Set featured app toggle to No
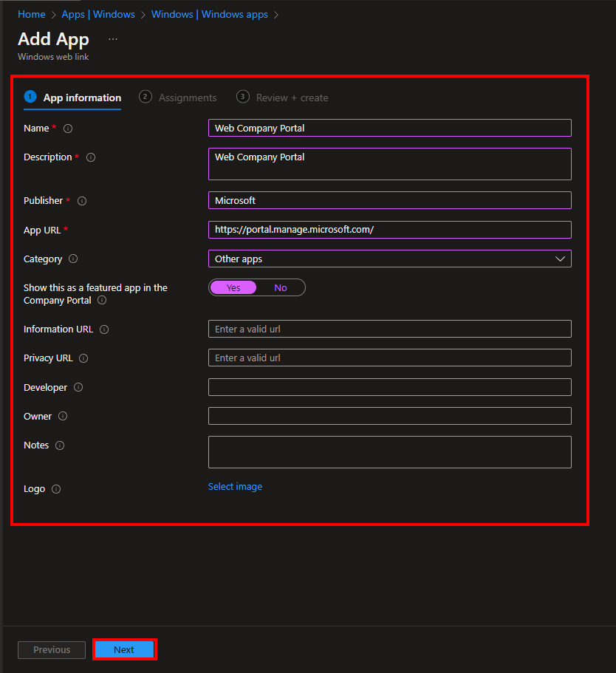The height and width of the screenshot is (673, 616). [x=281, y=288]
